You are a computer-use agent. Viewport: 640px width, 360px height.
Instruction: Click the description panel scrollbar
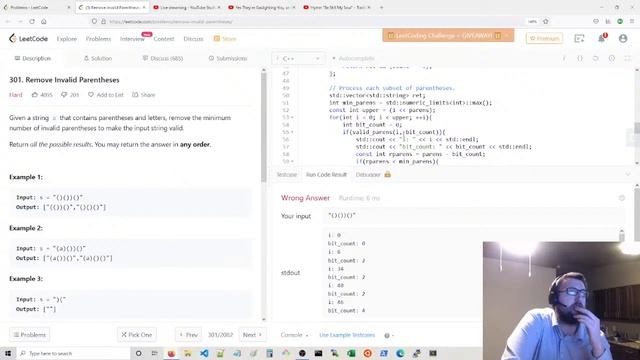coord(264,127)
